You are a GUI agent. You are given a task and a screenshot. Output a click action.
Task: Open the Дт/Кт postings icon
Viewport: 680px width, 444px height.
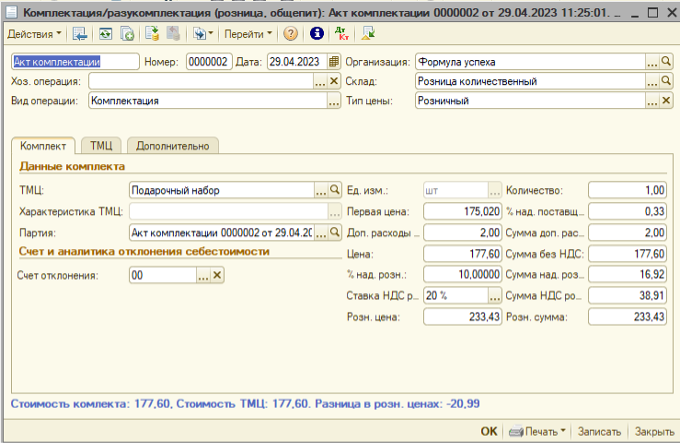(x=343, y=33)
